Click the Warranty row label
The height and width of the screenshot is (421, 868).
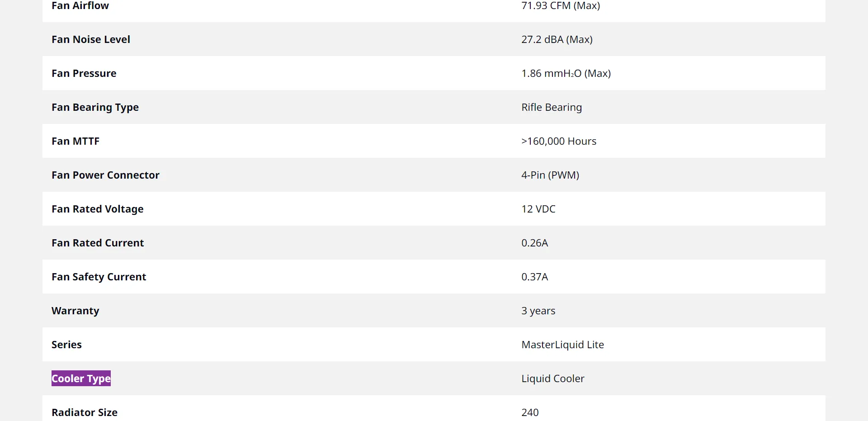click(x=75, y=311)
